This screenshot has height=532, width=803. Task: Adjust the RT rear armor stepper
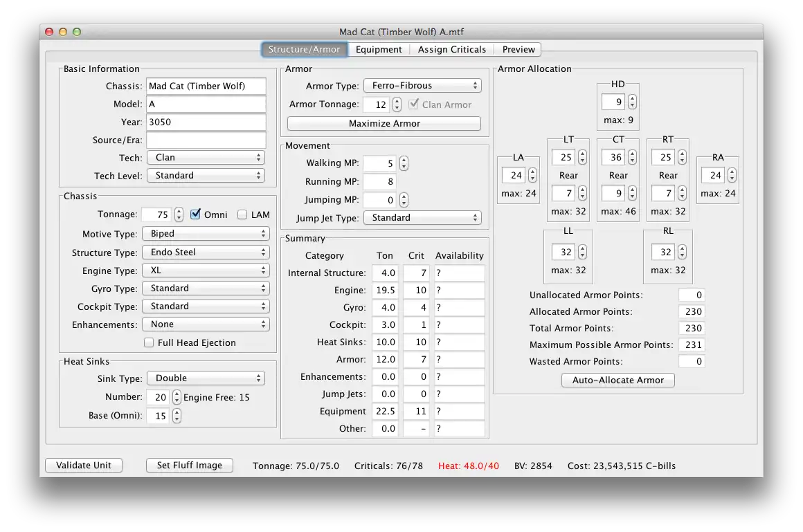(682, 193)
